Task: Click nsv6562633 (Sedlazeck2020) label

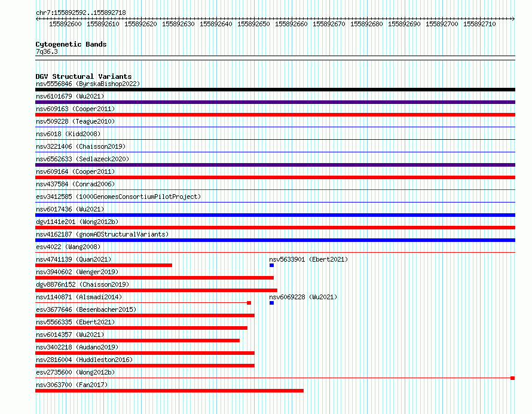Action: tap(82, 159)
